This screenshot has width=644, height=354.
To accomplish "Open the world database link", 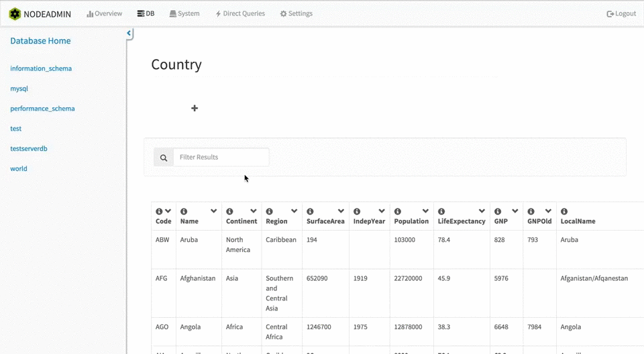I will [x=19, y=169].
